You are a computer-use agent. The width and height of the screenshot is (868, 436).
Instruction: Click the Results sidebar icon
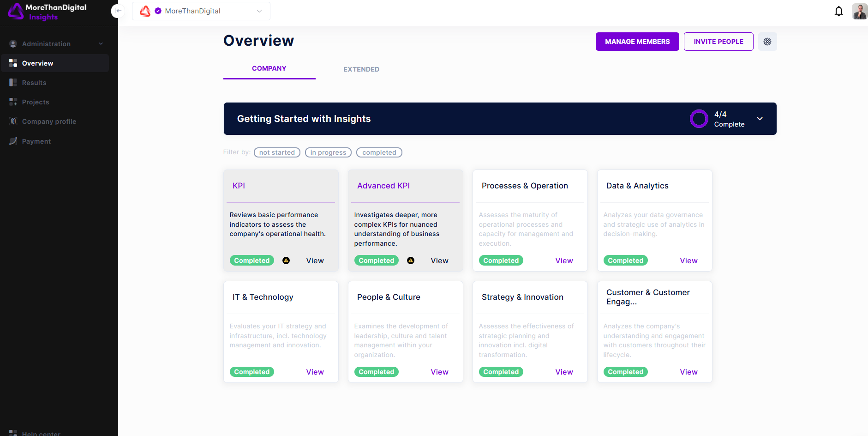(13, 83)
